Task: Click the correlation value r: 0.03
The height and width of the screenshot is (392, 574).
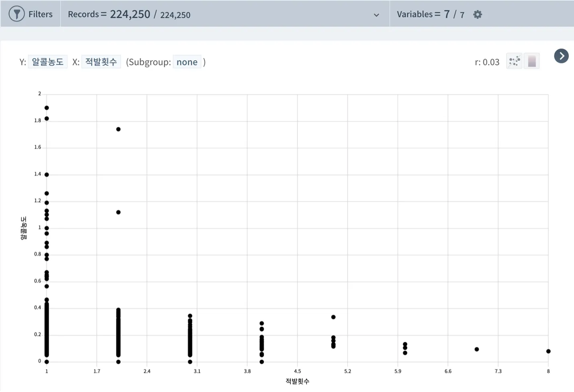Action: click(487, 62)
